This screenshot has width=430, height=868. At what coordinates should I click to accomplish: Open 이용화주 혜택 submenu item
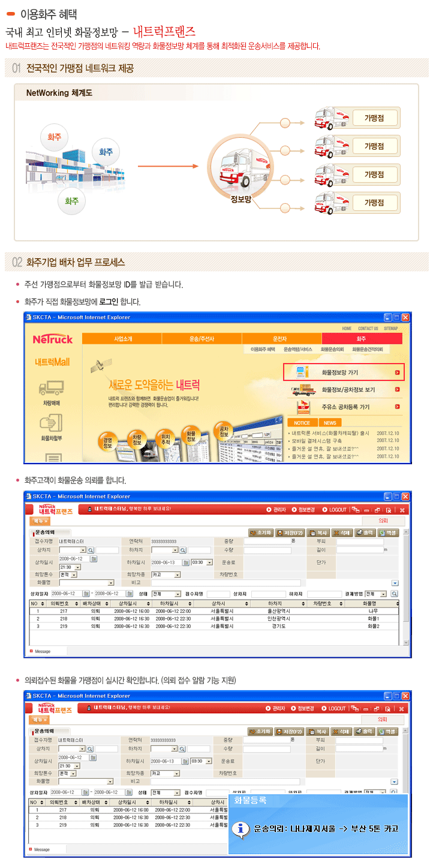[x=263, y=349]
